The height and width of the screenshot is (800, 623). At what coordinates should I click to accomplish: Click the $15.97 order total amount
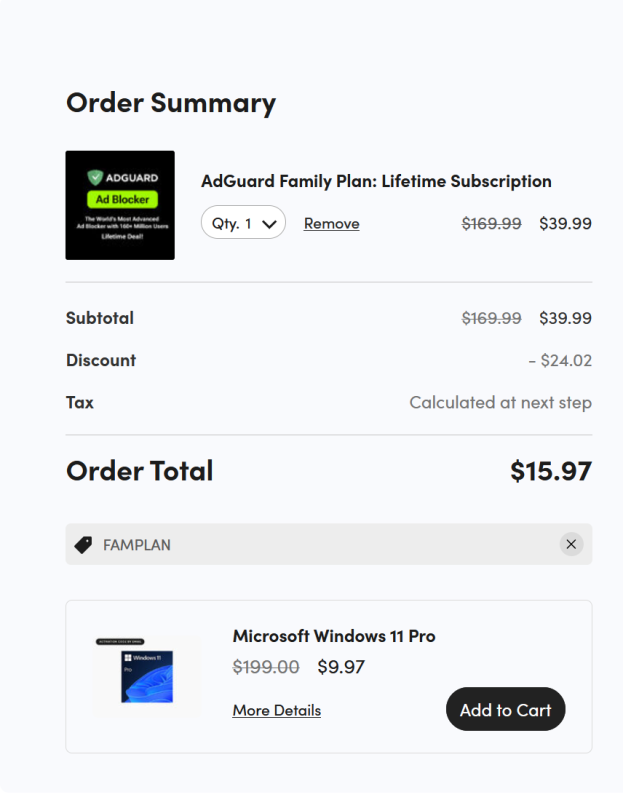[550, 471]
